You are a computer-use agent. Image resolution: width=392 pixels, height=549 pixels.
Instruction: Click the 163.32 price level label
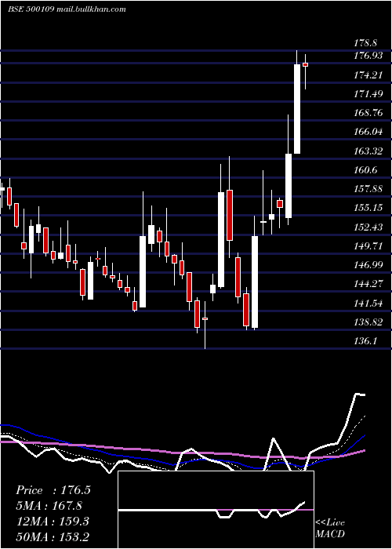tap(368, 151)
